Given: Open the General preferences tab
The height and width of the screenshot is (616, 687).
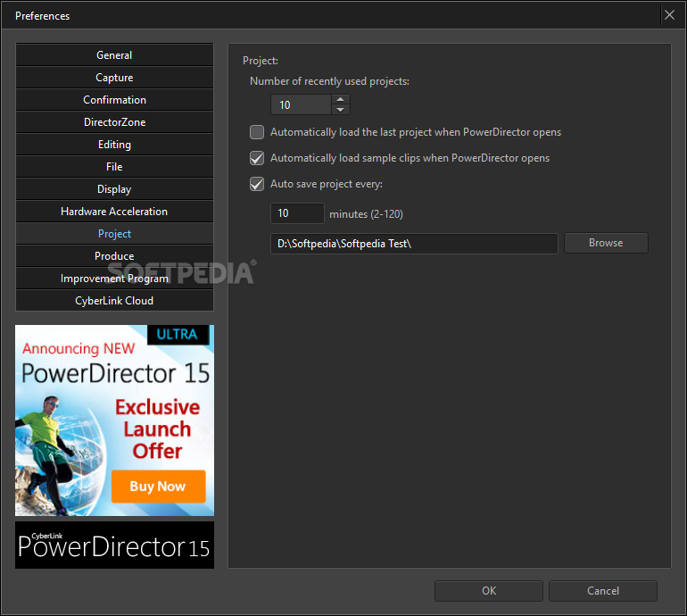Looking at the screenshot, I should (x=114, y=55).
